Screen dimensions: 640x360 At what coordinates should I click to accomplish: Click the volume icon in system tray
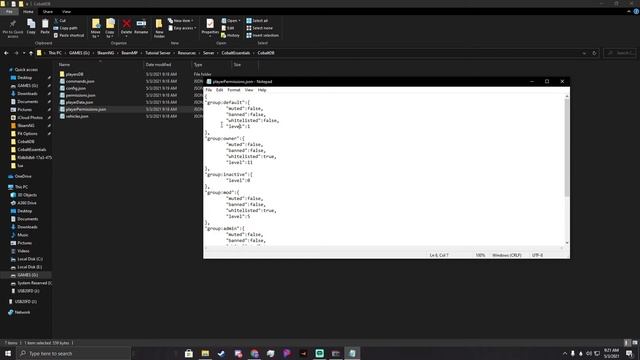coord(589,353)
